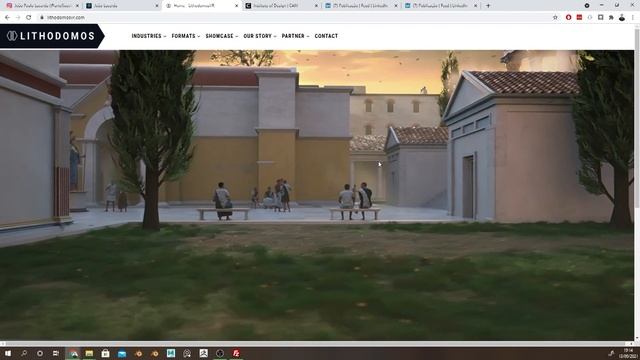Expand the FORMATS dropdown menu
The image size is (640, 360).
pyautogui.click(x=186, y=36)
